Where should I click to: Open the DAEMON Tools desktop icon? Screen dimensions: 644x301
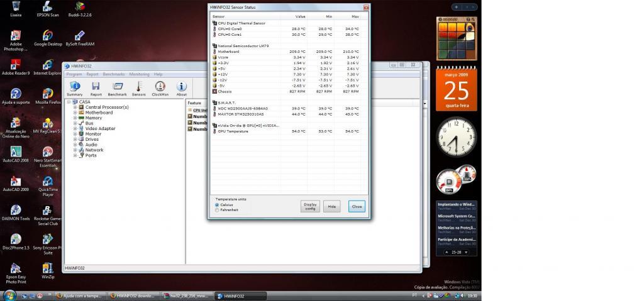click(16, 213)
